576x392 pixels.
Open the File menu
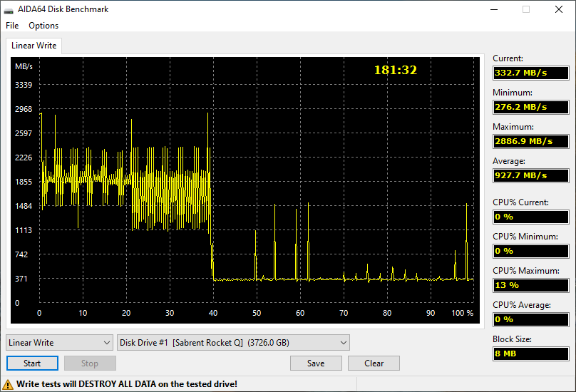pyautogui.click(x=12, y=26)
